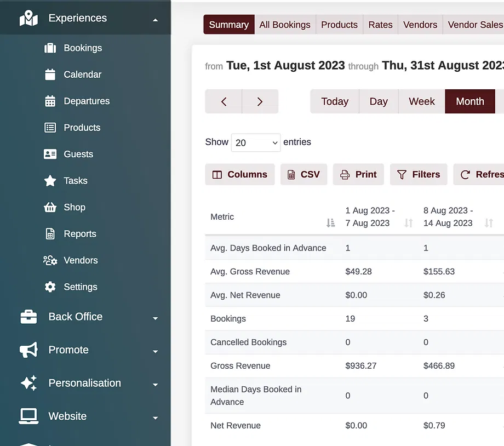Image resolution: width=504 pixels, height=446 pixels.
Task: Click the Reports document icon
Action: pyautogui.click(x=50, y=234)
